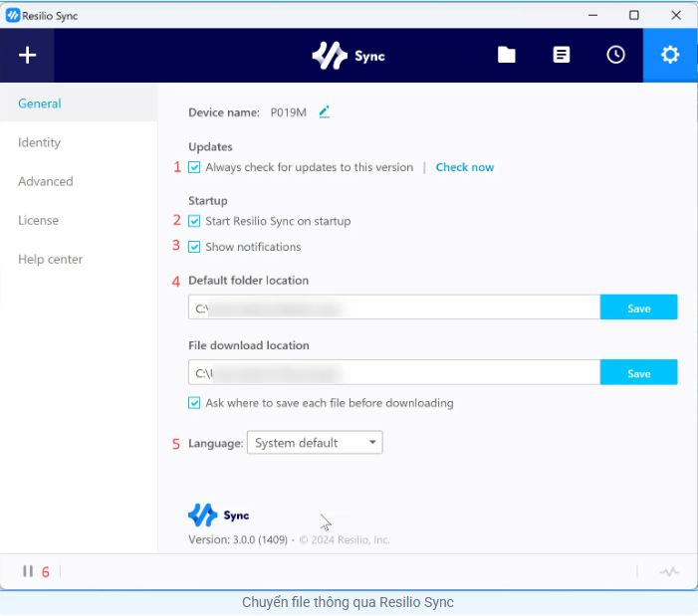698x616 pixels.
Task: Open the folders view icon
Action: (507, 55)
